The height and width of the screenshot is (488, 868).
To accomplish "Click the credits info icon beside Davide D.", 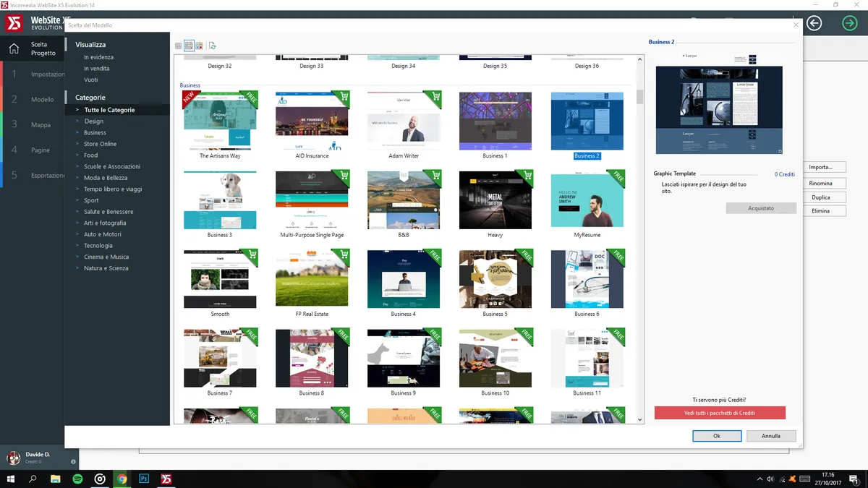I will coord(73,461).
